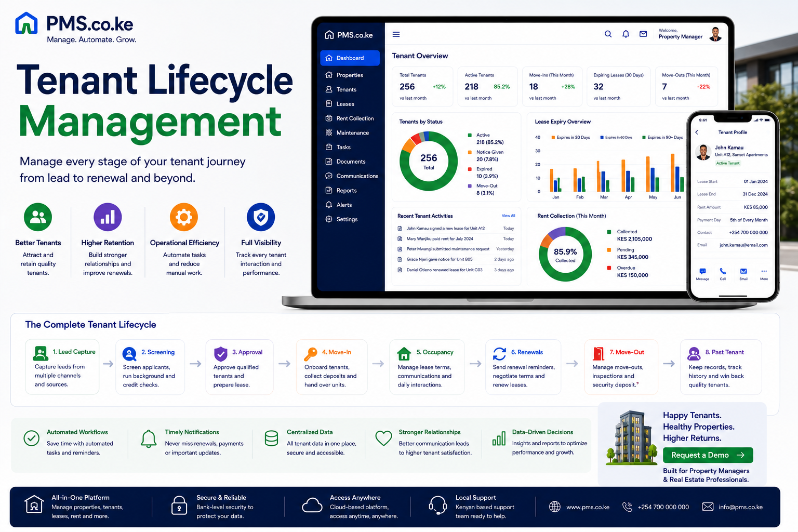Click the Renewals step refresh icon
This screenshot has height=532, width=798.
tap(499, 354)
